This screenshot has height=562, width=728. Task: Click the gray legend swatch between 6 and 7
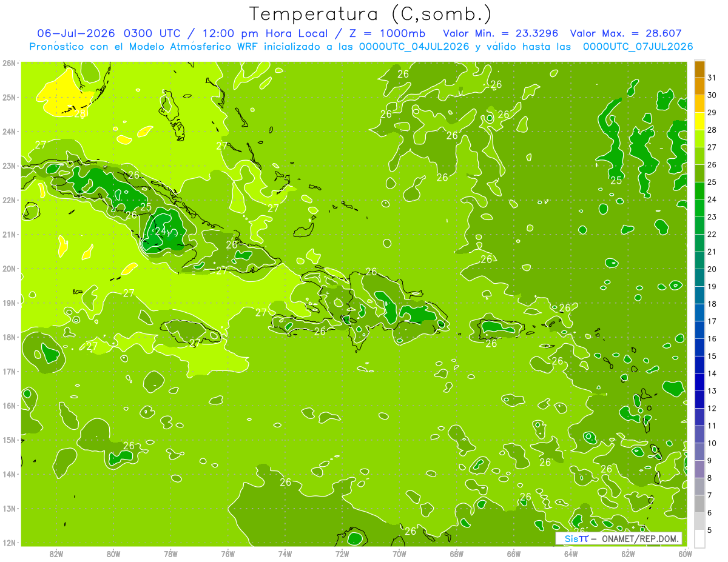[x=699, y=504]
